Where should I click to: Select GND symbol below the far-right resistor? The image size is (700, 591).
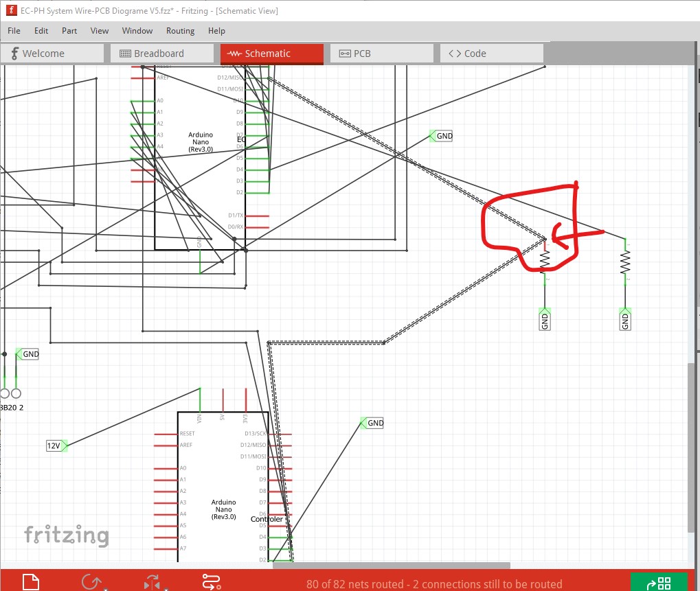[x=625, y=319]
